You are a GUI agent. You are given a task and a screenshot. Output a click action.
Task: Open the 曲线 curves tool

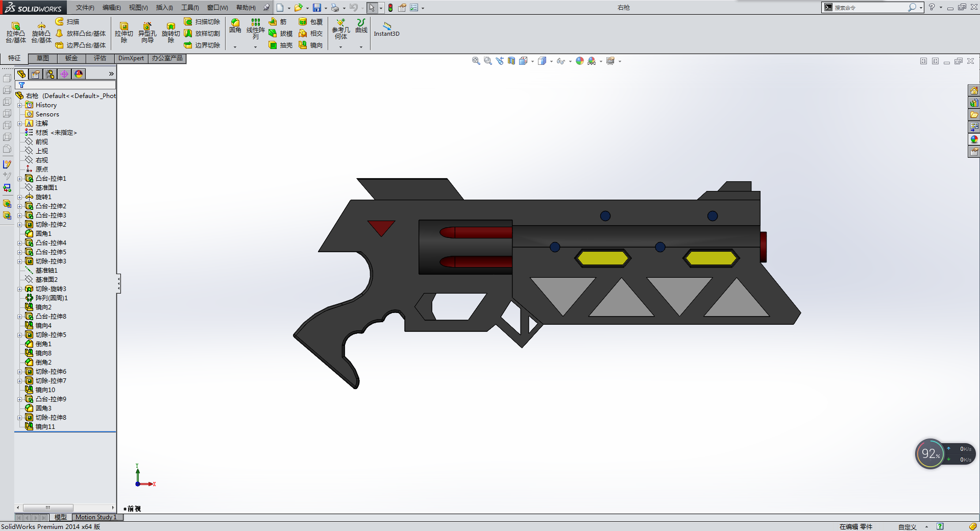click(361, 26)
